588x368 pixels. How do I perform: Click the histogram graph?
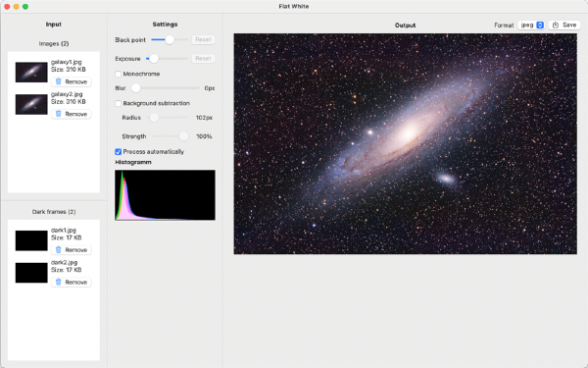165,195
